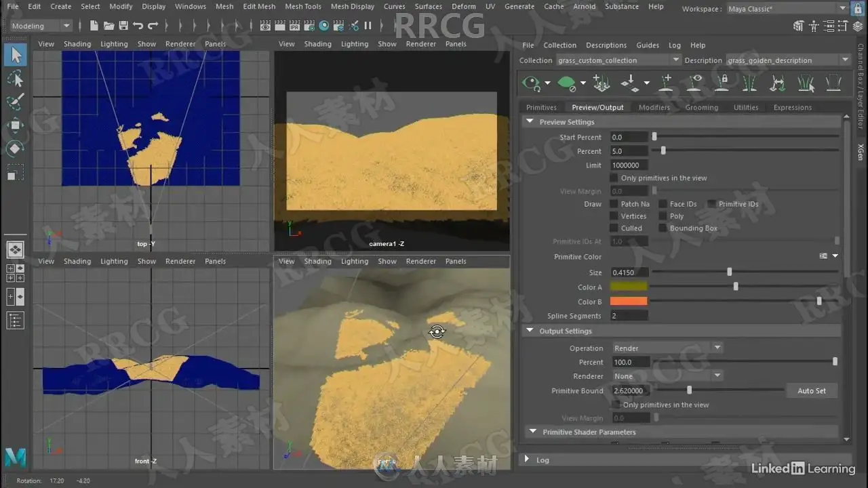
Task: Choose the Rotate tool in toolbox
Action: [15, 148]
